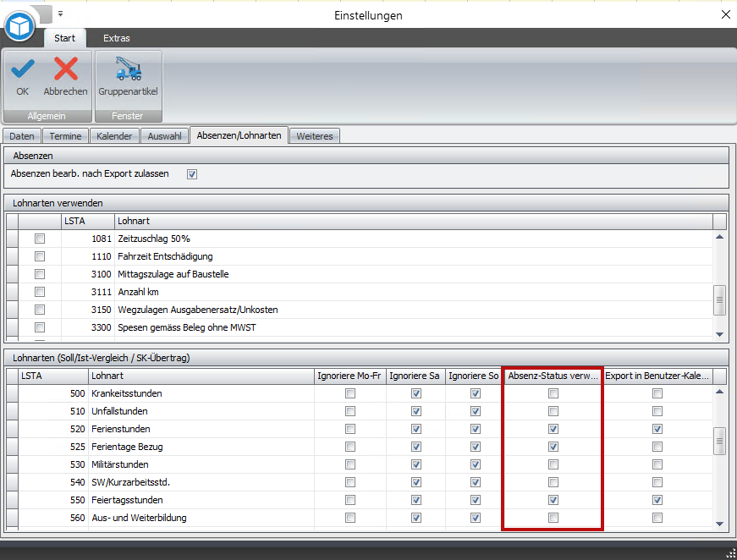
Task: Uncheck Absenz-Status for Ferienstunden row
Action: 553,429
